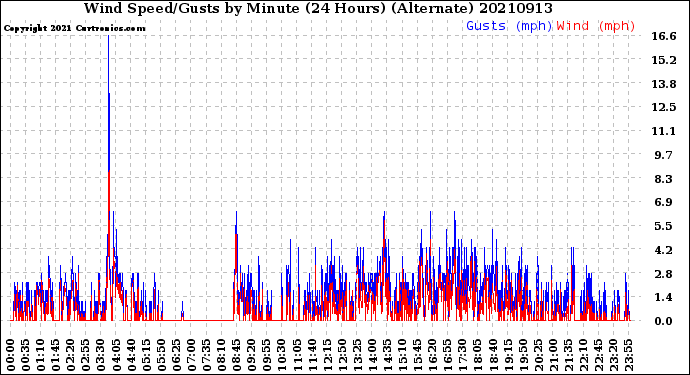Viewport: 690px width, 375px height.
Task: Click the 08:10 time label
Action: (x=221, y=355)
